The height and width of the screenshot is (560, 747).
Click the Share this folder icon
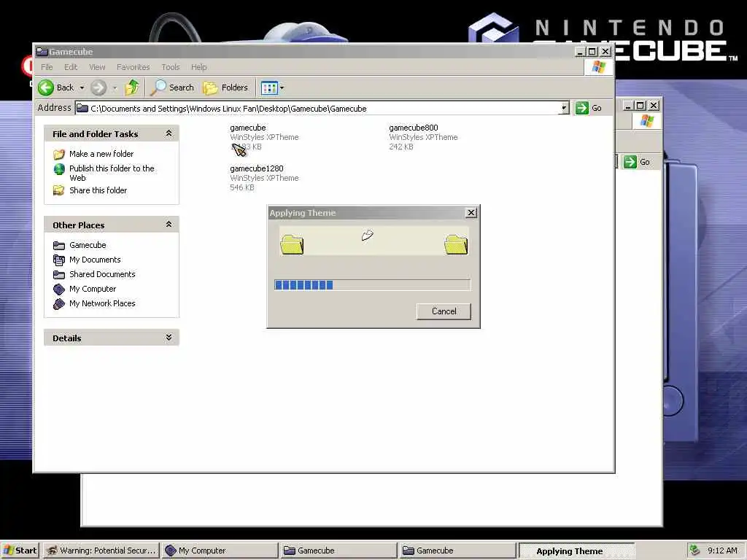point(59,190)
